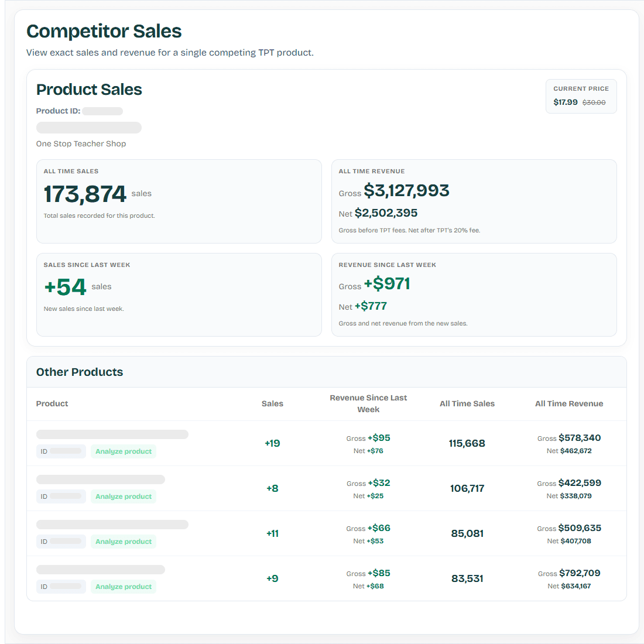Click the ID badge in the 85,081 row
The width and height of the screenshot is (644, 644).
(61, 542)
